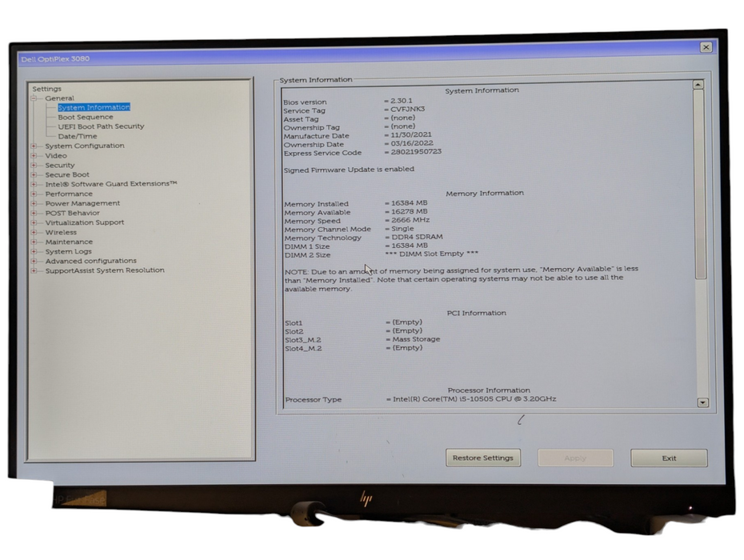Select the Power Management label
The height and width of the screenshot is (560, 744).
(x=82, y=203)
